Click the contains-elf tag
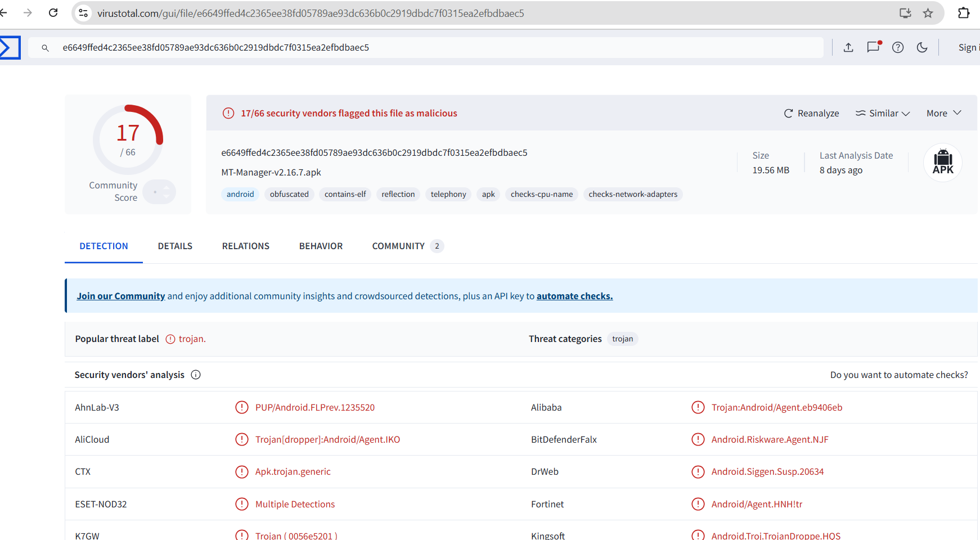The width and height of the screenshot is (980, 540). click(345, 194)
